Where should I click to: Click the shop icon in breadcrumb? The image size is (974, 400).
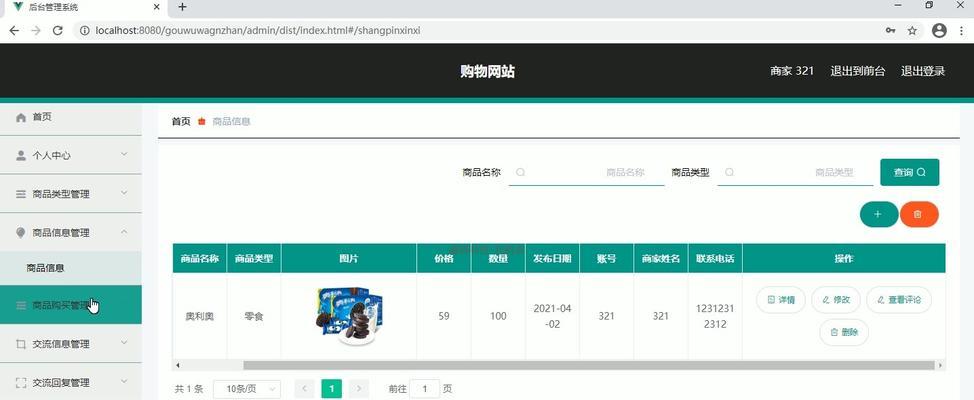tap(201, 121)
